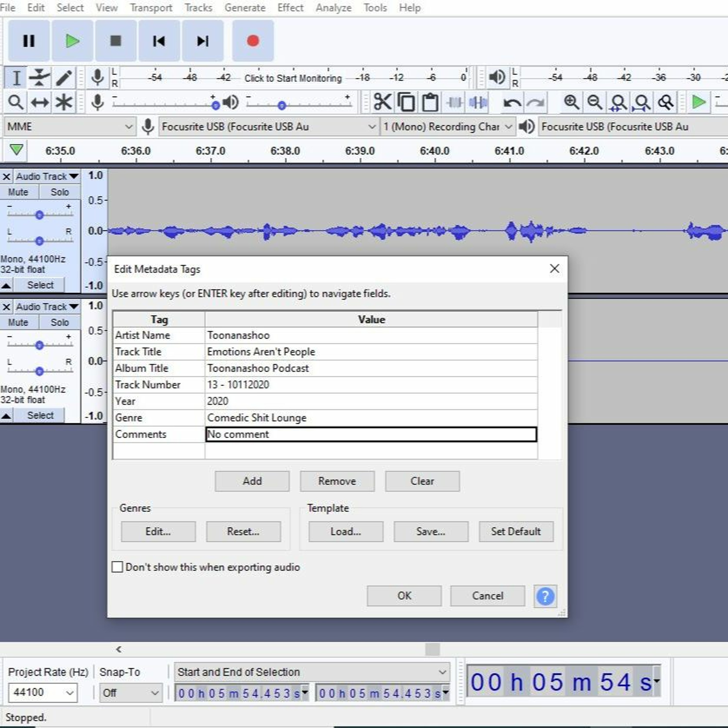Click the Stop transport button
This screenshot has width=728, height=728.
point(116,41)
